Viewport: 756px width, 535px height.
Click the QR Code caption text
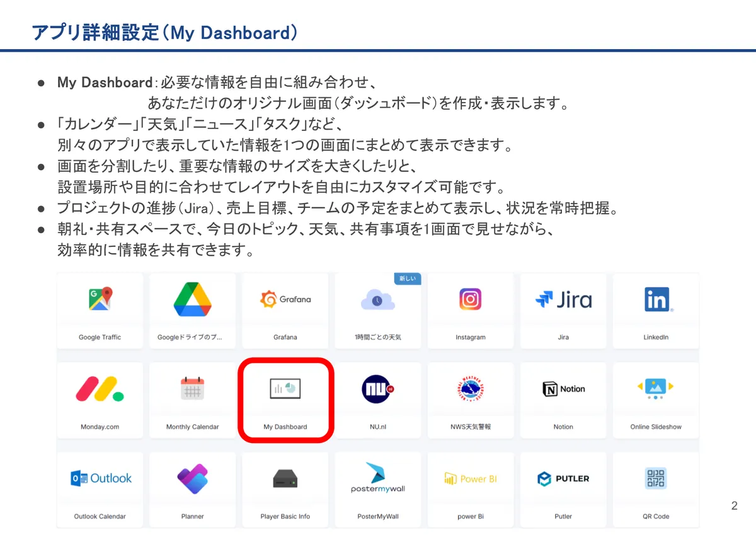coord(656,516)
